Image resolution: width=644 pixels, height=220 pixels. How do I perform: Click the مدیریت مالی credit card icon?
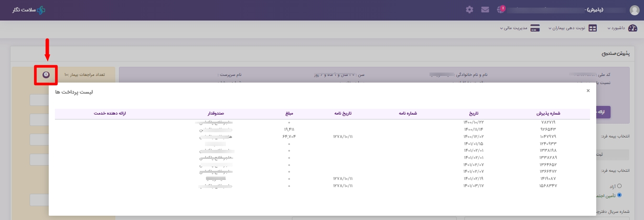(x=535, y=28)
